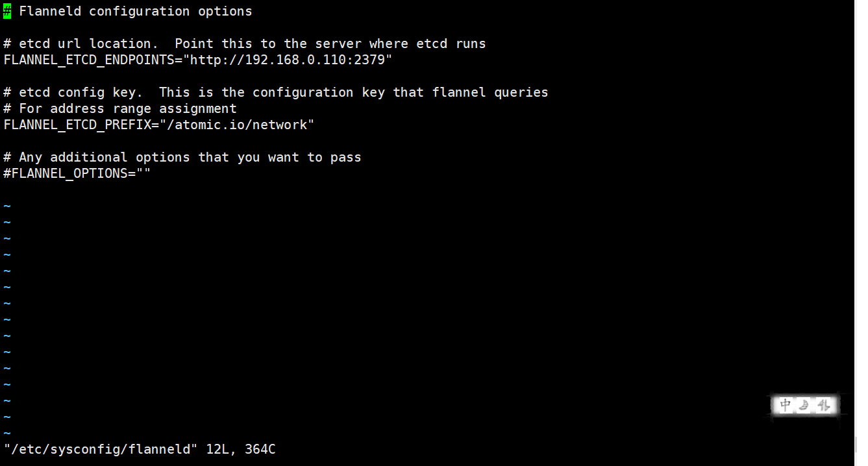Place cursor on FLANNEL_ETCD_ENDPOINTS variable name
The image size is (868, 466).
tap(89, 60)
